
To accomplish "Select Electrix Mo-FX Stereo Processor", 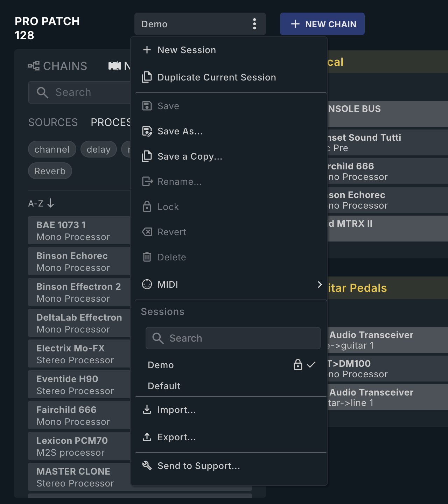I will coord(79,353).
